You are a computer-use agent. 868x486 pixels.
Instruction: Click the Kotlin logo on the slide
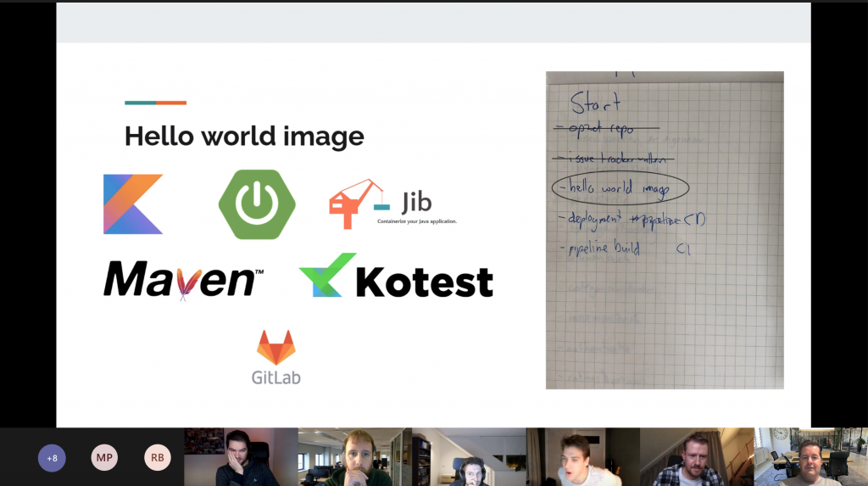(x=133, y=204)
